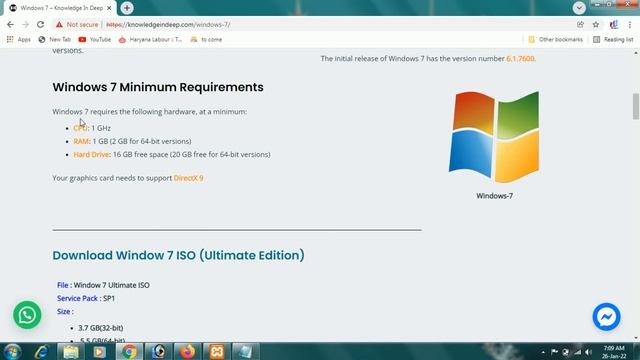This screenshot has width=640, height=360.
Task: Open the tab search dropdown
Action: (579, 8)
